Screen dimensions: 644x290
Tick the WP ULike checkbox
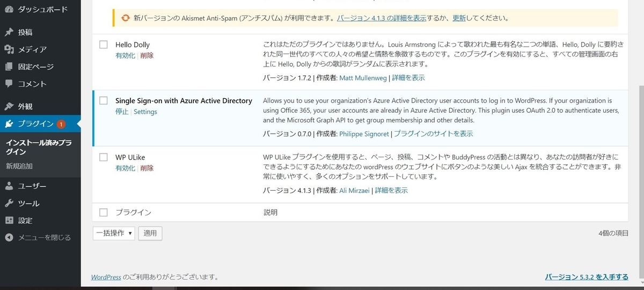[104, 157]
